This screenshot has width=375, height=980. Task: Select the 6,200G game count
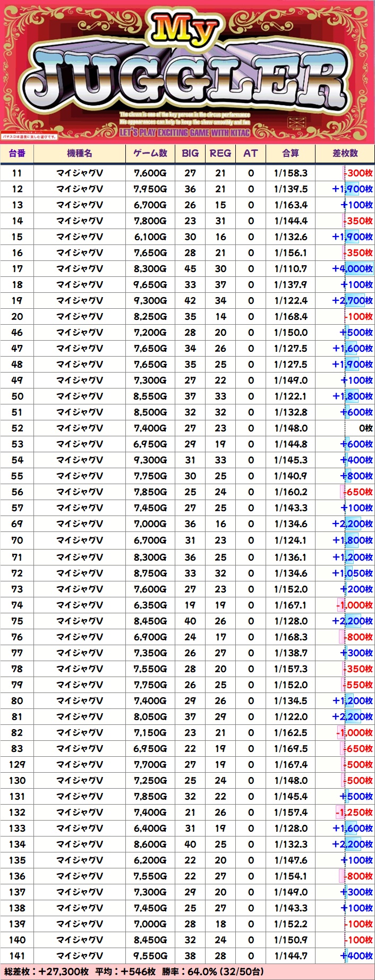click(150, 860)
